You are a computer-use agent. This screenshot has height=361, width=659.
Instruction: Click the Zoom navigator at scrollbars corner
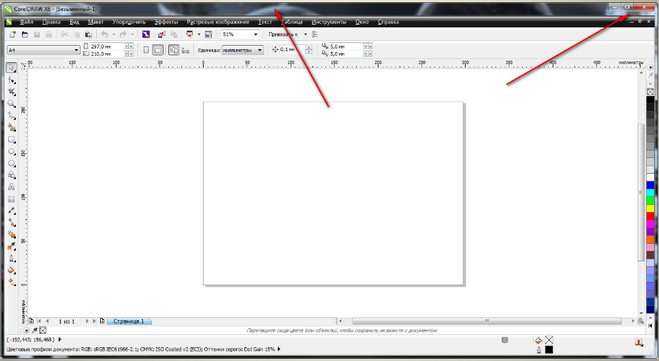click(641, 321)
